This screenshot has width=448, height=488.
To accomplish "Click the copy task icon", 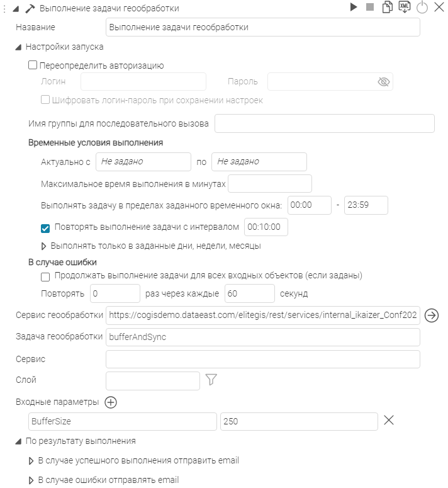I will 388,8.
